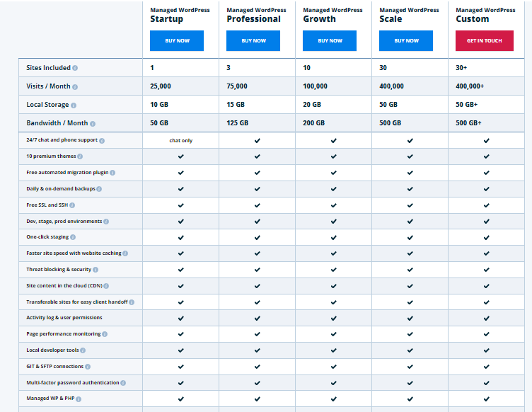Click the info icon next to Free SSL and SSH
Viewport: 532px width, 412px height.
(72, 205)
